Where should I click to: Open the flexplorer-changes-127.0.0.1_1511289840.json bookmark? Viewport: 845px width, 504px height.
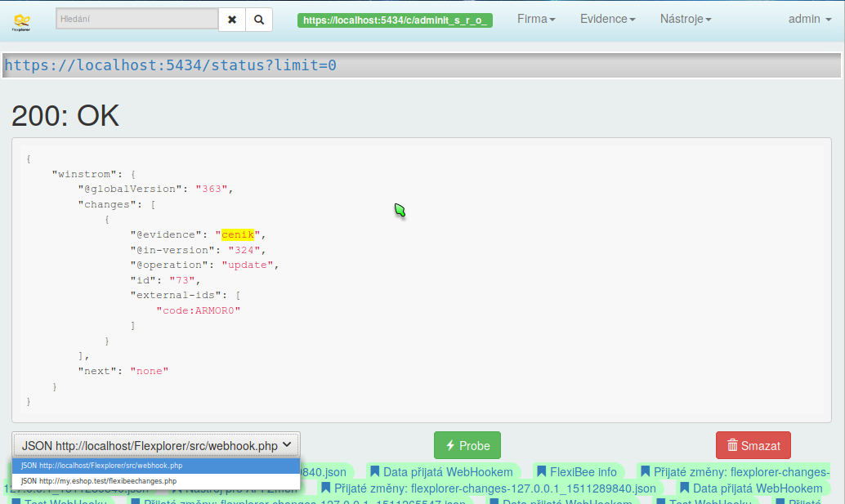[489, 488]
